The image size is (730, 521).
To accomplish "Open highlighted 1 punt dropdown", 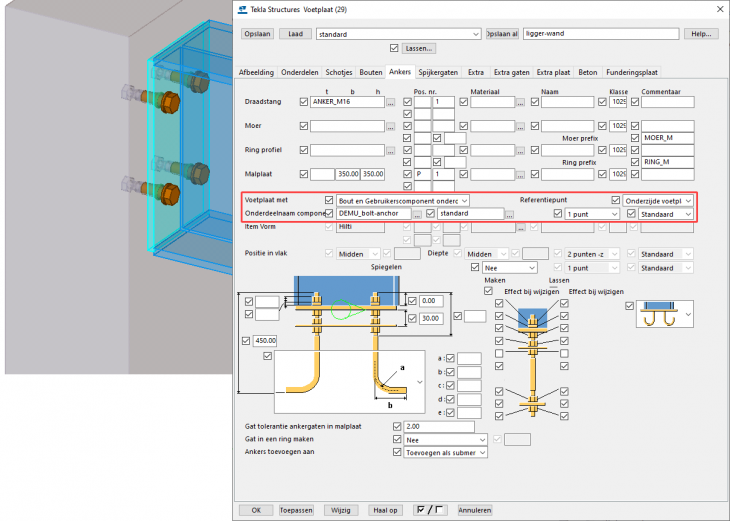I will pyautogui.click(x=592, y=214).
